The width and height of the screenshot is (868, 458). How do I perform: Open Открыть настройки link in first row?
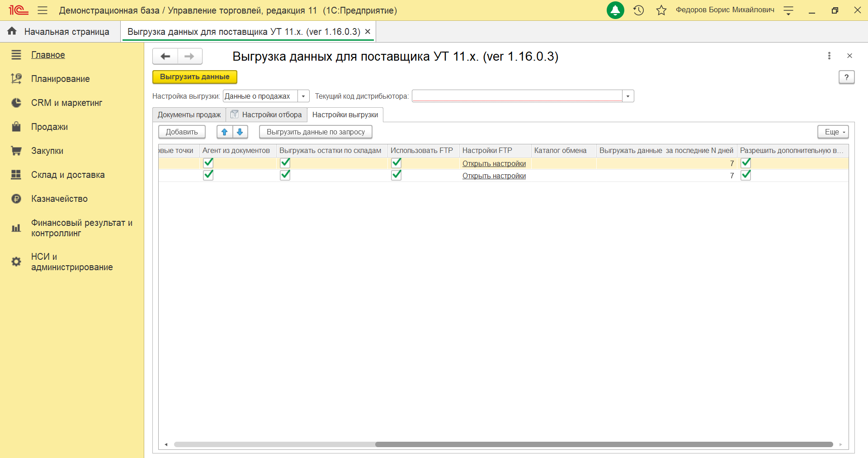click(494, 163)
